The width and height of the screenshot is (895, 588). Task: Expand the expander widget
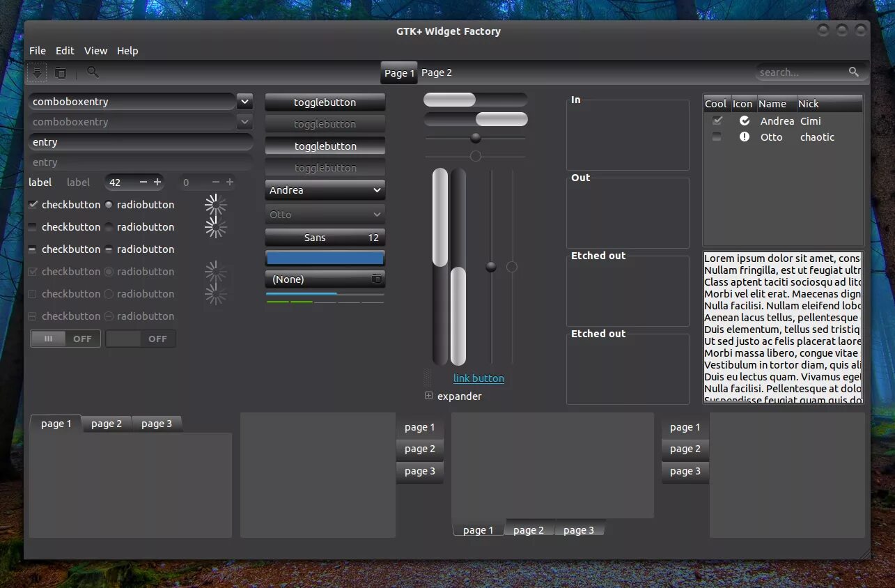point(429,396)
